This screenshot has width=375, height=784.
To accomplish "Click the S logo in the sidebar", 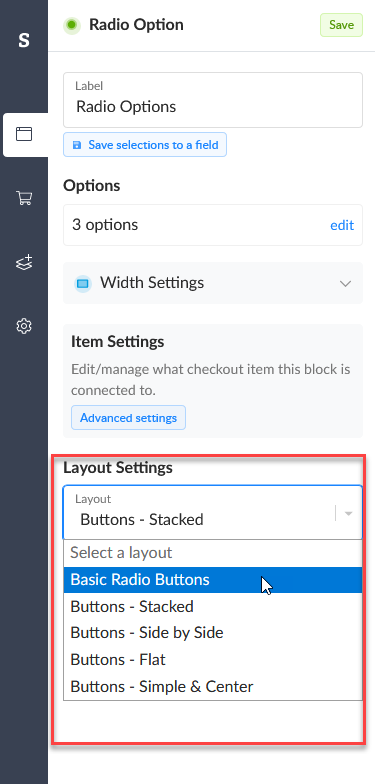I will (x=24, y=40).
